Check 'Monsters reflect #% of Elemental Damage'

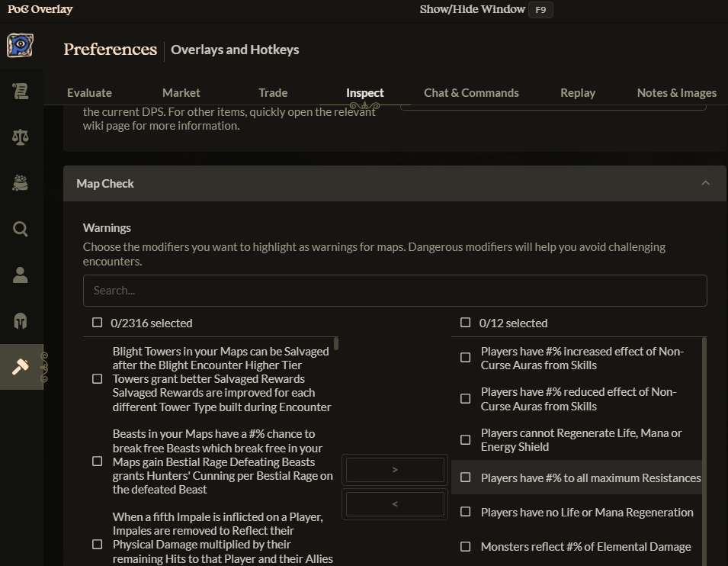pos(466,547)
